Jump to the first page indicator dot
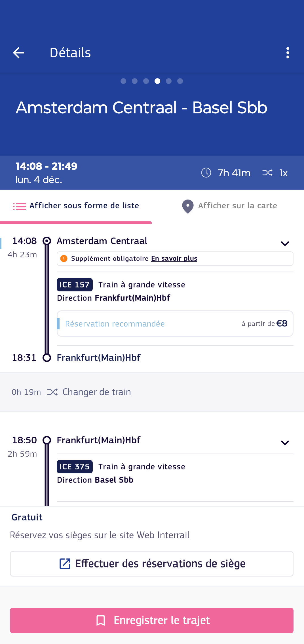 point(123,81)
